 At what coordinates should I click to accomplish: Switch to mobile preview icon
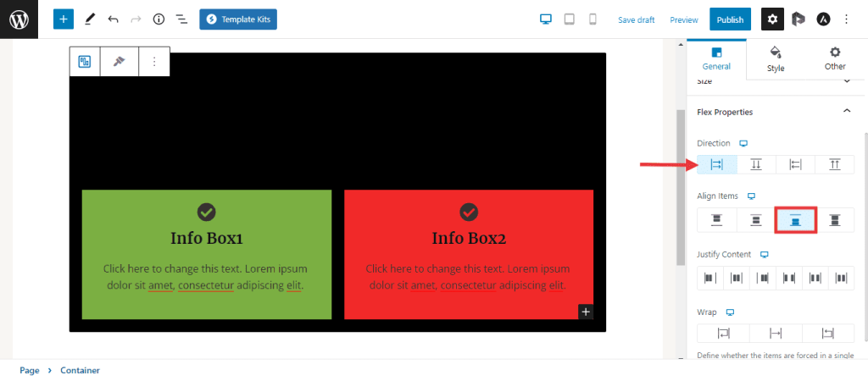coord(593,19)
